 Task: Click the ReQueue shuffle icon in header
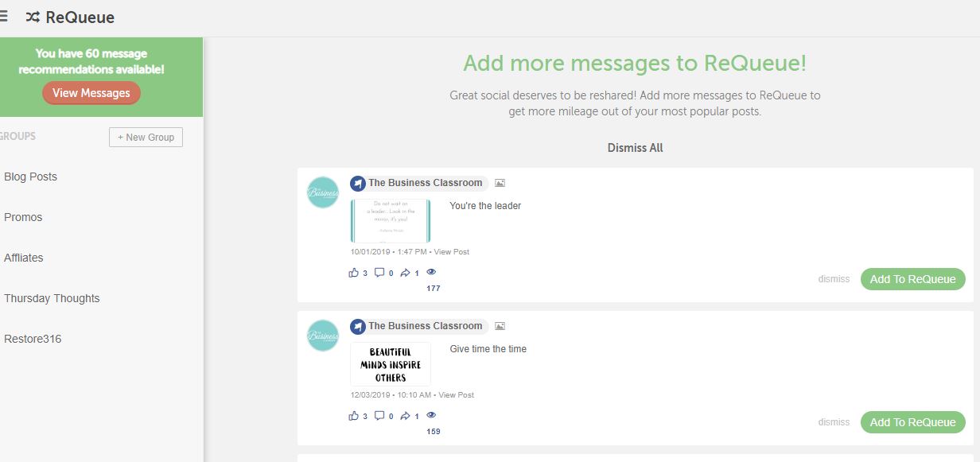(33, 17)
